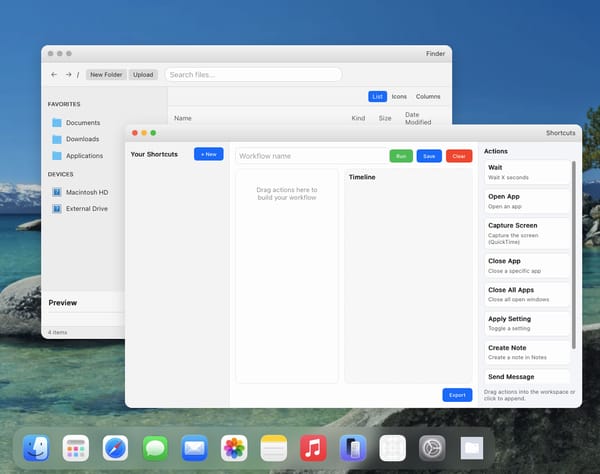This screenshot has height=474, width=600.
Task: Sort Finder list by Name column
Action: click(183, 118)
